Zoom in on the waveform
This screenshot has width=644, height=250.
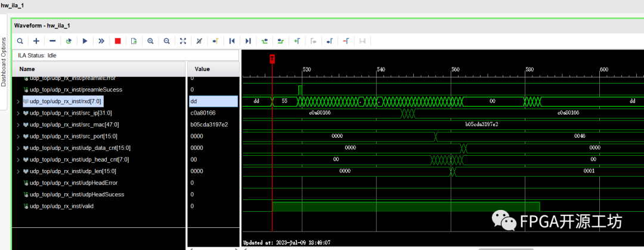[150, 41]
